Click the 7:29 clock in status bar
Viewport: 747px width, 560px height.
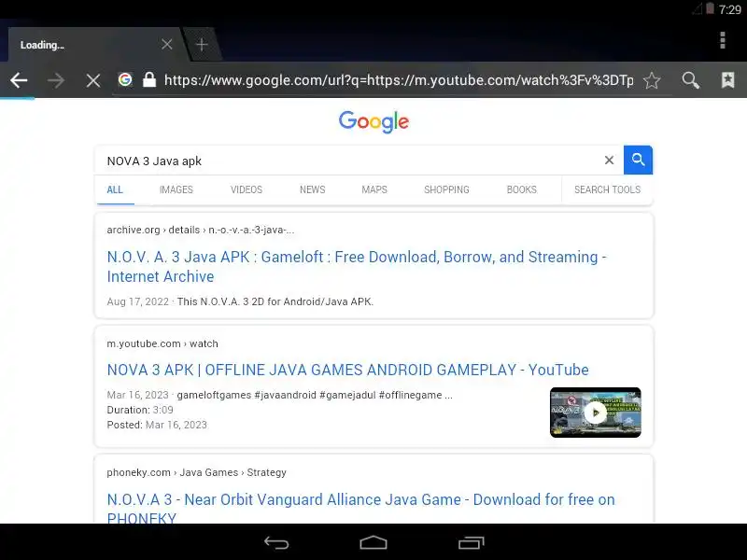730,9
